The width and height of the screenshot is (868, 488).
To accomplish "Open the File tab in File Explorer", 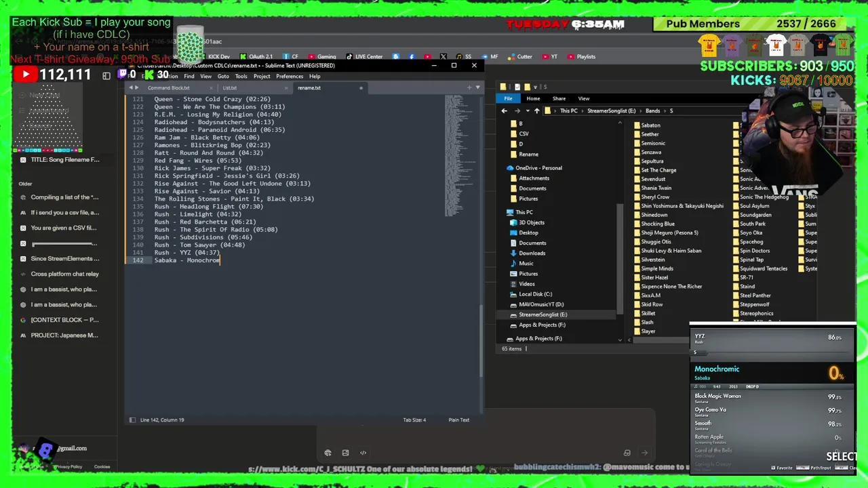I will pos(508,98).
